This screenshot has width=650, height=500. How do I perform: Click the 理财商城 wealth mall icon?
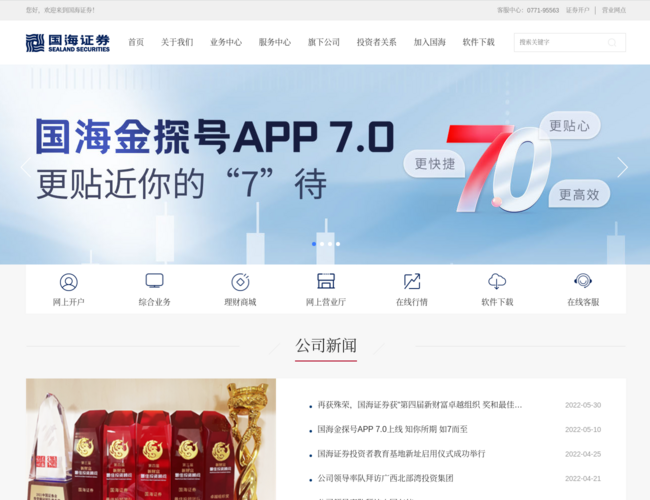click(x=240, y=282)
